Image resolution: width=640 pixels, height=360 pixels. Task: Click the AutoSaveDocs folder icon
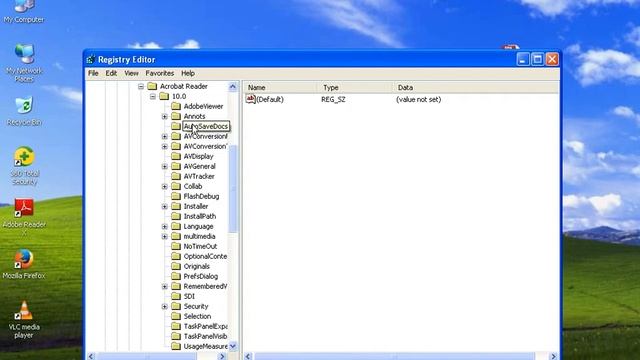tap(176, 126)
